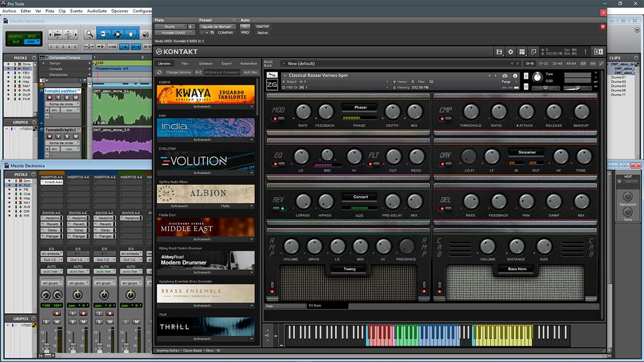Open the Twang amp model selector
Screen dimensions: 644x362
pos(349,269)
